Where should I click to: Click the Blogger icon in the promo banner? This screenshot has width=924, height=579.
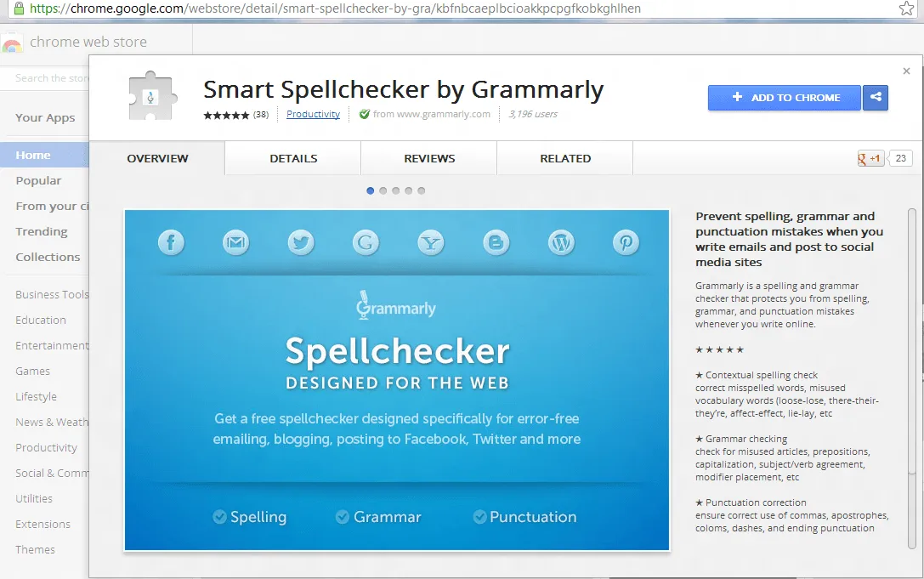coord(496,242)
